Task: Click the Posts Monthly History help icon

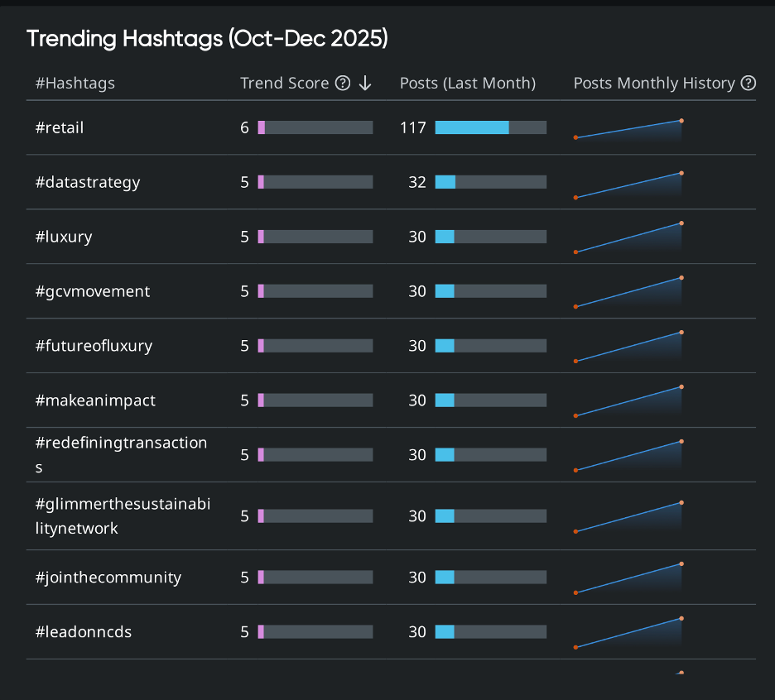Action: tap(748, 83)
